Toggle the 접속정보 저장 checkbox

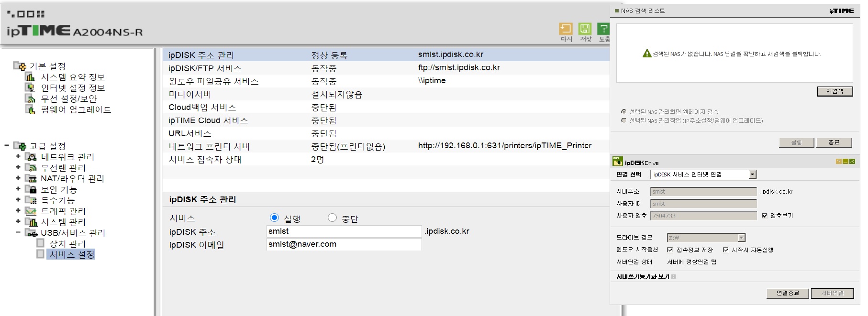pos(670,250)
